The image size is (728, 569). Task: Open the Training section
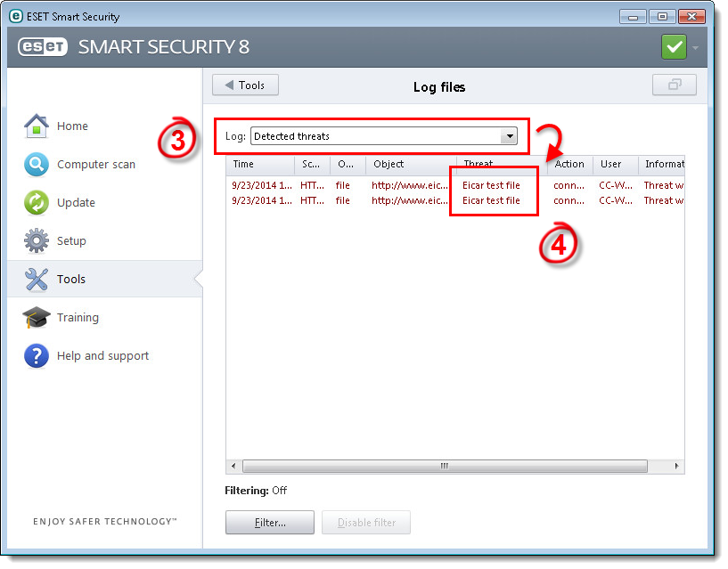(x=78, y=318)
